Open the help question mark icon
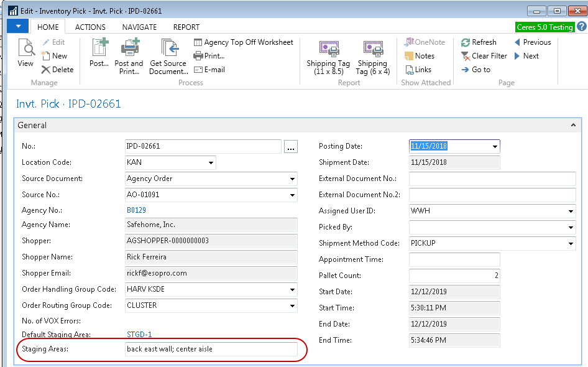 581,27
